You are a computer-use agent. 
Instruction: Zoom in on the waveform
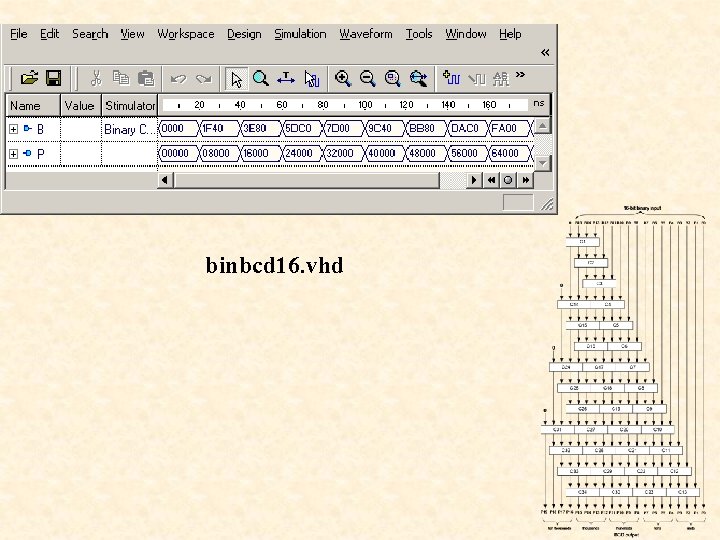click(343, 79)
